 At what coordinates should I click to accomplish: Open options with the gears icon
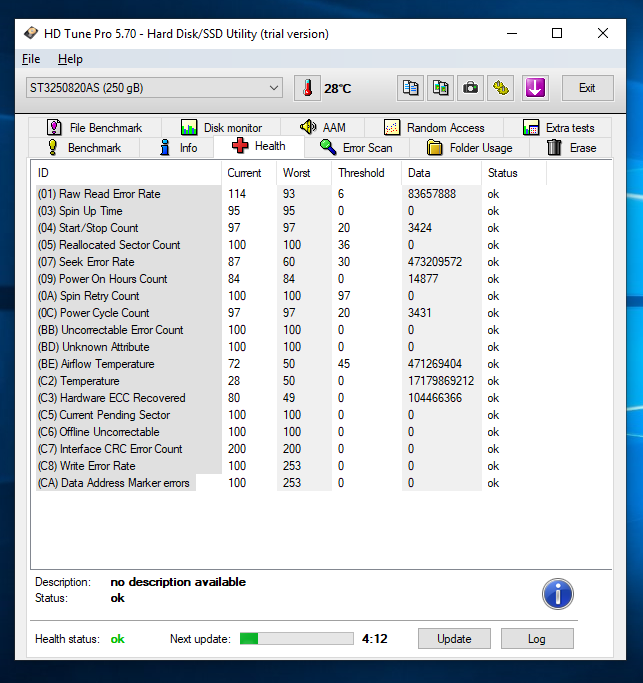tap(501, 88)
